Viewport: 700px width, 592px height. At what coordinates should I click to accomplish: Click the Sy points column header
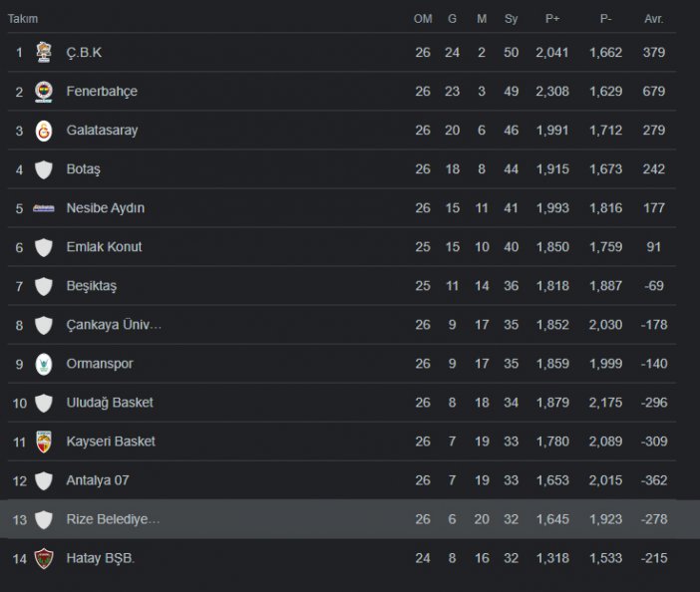[512, 19]
